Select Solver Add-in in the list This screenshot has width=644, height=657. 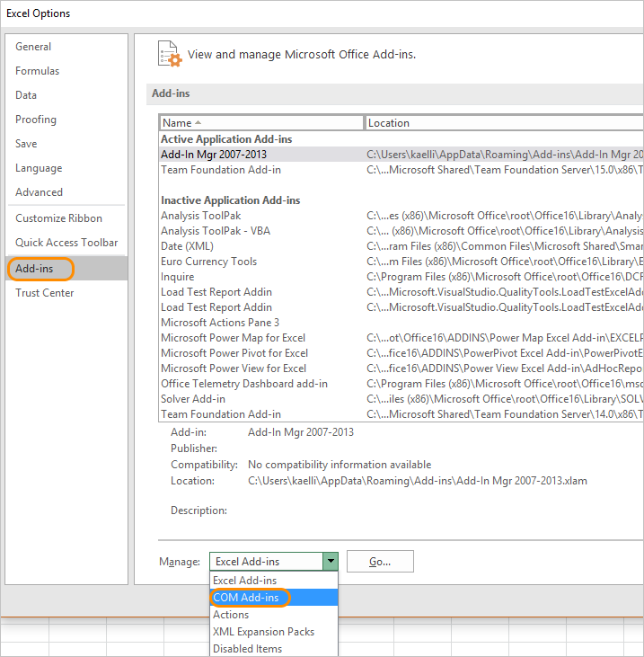[193, 399]
